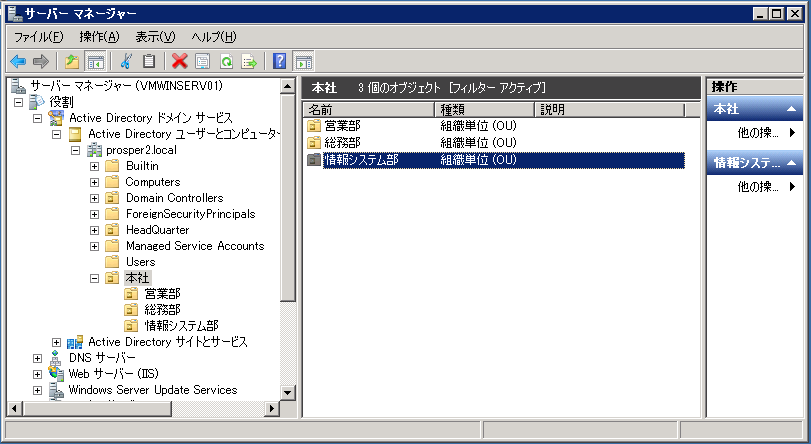Click the red Delete X icon
Viewport: 811px width, 444px height.
pyautogui.click(x=179, y=61)
